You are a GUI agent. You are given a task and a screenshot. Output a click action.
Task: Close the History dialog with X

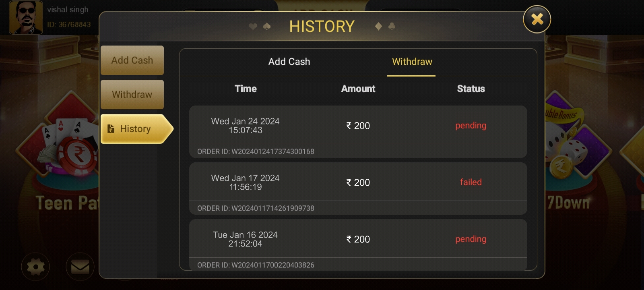pyautogui.click(x=537, y=19)
